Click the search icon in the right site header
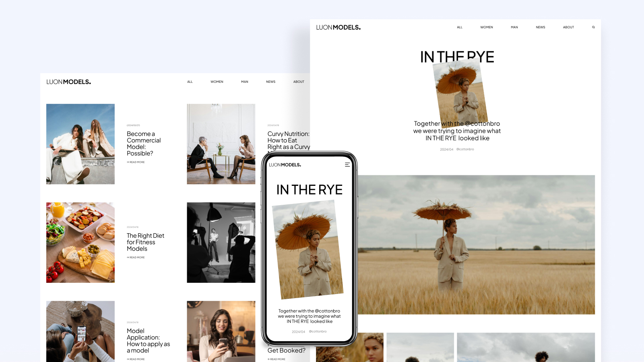This screenshot has height=362, width=644. coord(593,27)
